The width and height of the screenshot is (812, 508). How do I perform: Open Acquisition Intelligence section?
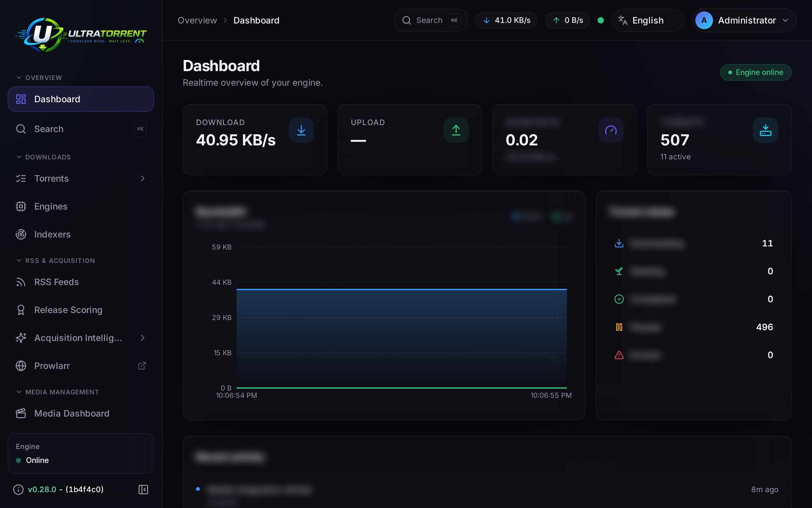tap(81, 338)
